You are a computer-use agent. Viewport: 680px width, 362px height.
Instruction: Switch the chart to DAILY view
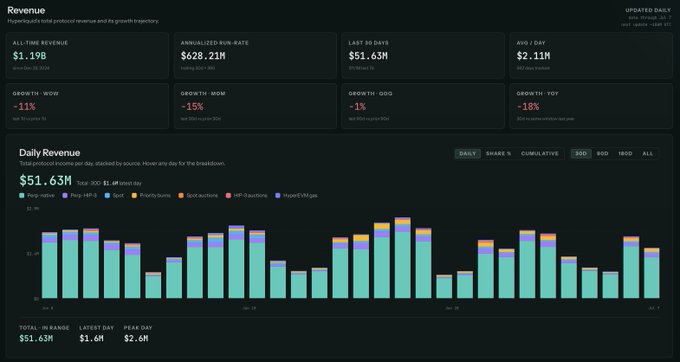[468, 153]
